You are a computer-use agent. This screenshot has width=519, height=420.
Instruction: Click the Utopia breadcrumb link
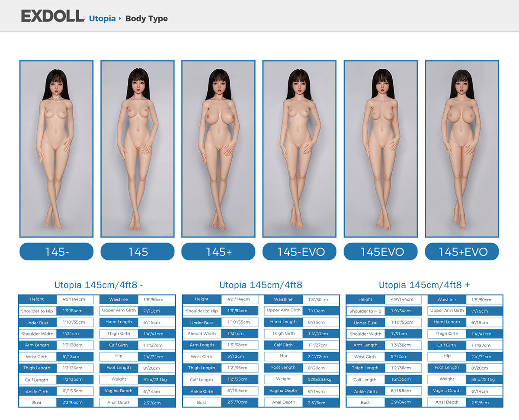[102, 19]
